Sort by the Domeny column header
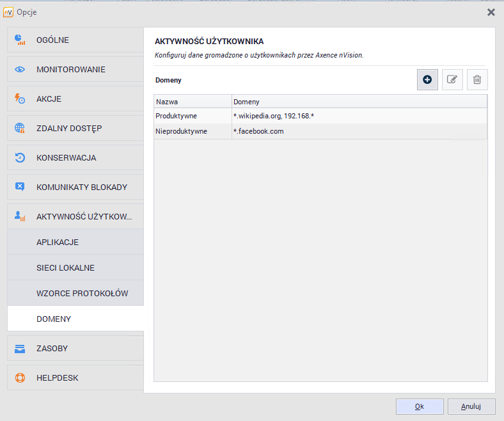This screenshot has width=504, height=421. pos(359,102)
